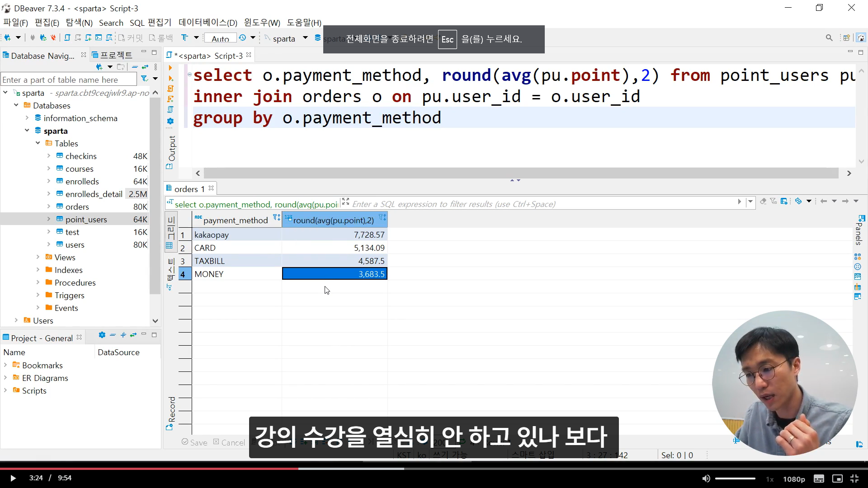
Task: Play the video with play button
Action: [13, 478]
